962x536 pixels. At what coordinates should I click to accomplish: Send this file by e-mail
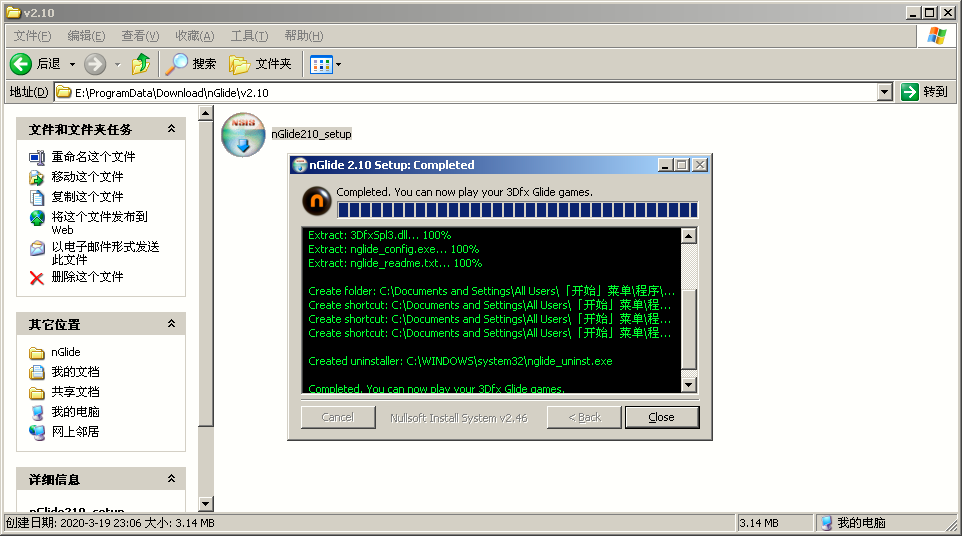click(x=106, y=253)
